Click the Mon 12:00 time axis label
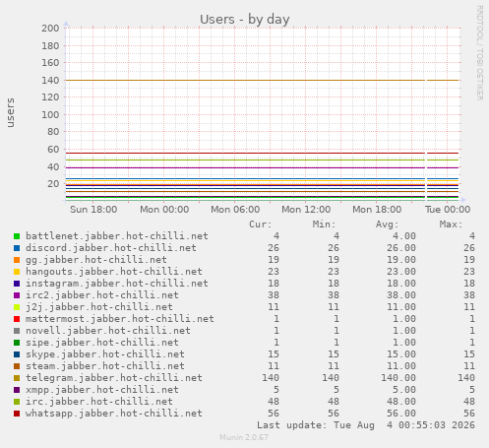Viewport: 489px width, 448px height. click(306, 210)
